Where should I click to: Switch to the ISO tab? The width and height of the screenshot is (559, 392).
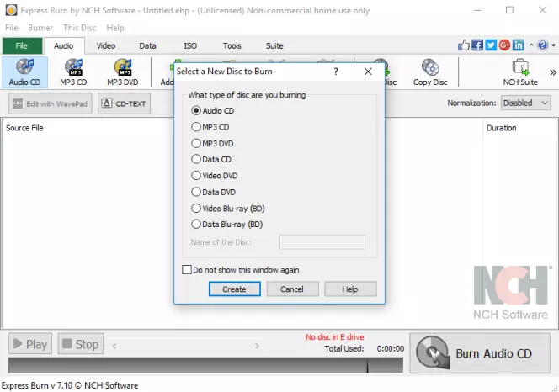pos(190,45)
